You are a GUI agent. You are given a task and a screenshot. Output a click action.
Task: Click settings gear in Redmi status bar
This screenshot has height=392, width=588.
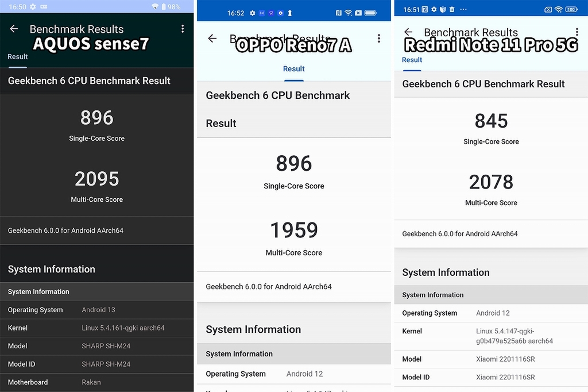434,9
